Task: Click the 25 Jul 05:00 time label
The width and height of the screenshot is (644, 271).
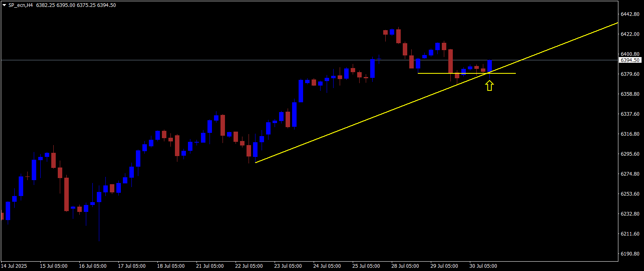Action: pyautogui.click(x=366, y=266)
